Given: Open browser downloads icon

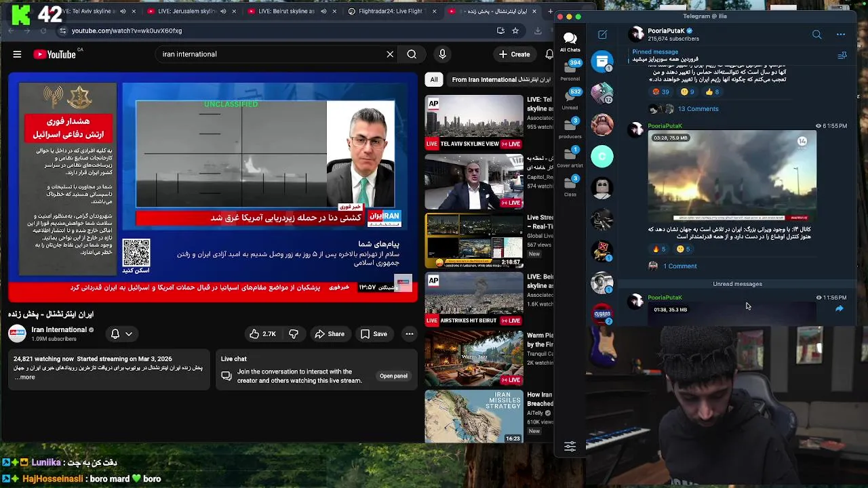Looking at the screenshot, I should (x=538, y=30).
